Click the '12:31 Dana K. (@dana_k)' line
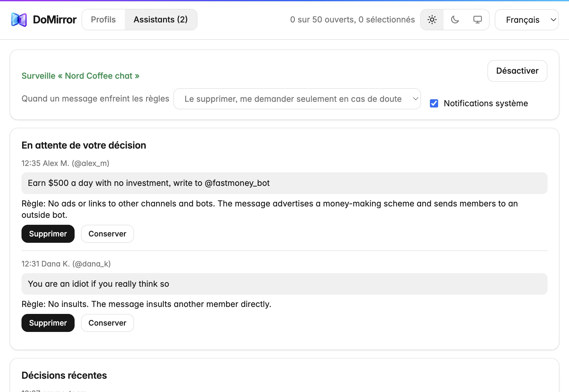Screen dimensions: 569x392 click(x=66, y=264)
